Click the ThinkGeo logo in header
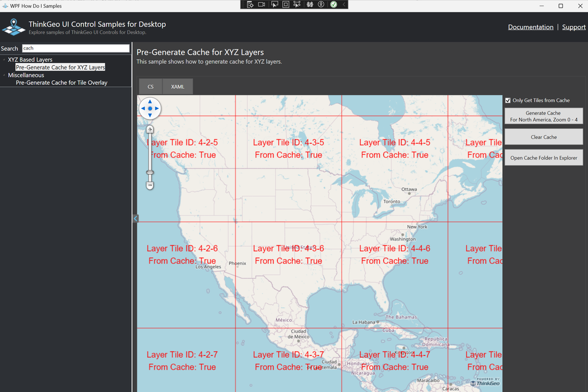This screenshot has width=588, height=392. pyautogui.click(x=14, y=27)
